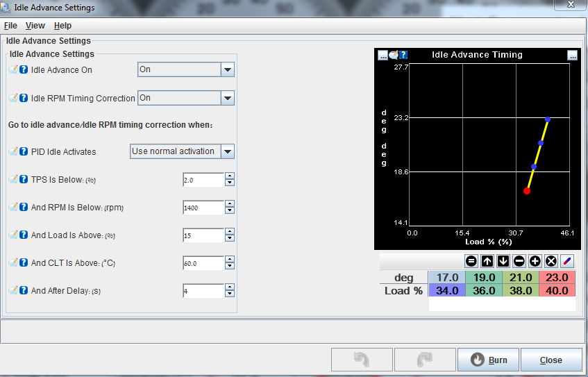Increase And After Delay value
The image size is (588, 377).
click(x=230, y=287)
